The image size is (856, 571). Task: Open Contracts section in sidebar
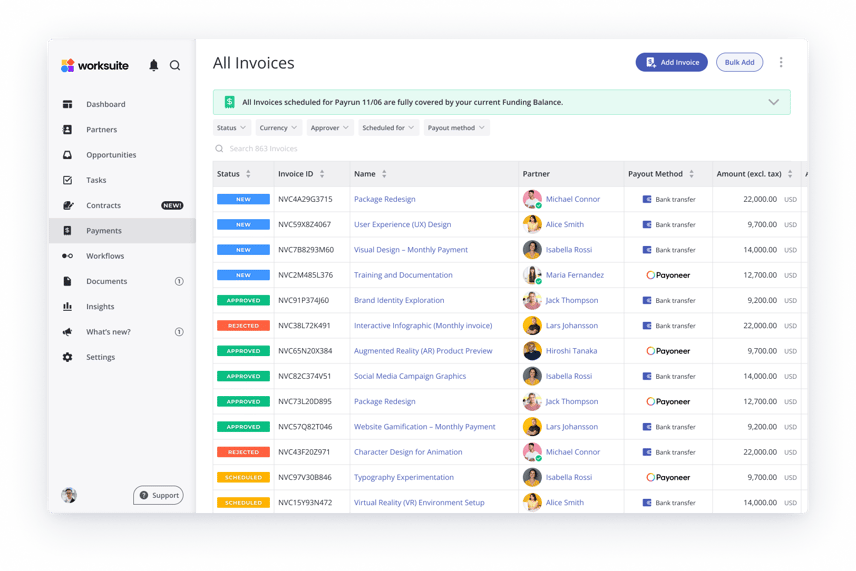[103, 205]
